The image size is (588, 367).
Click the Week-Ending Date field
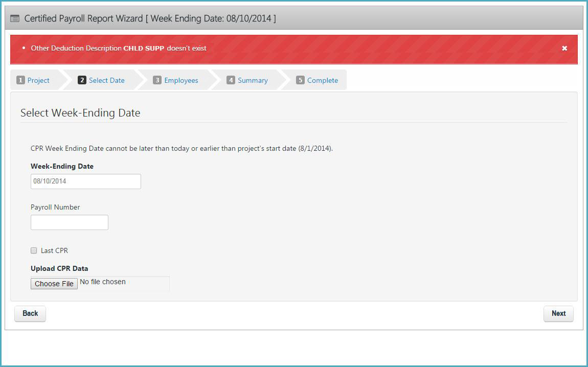pyautogui.click(x=85, y=181)
